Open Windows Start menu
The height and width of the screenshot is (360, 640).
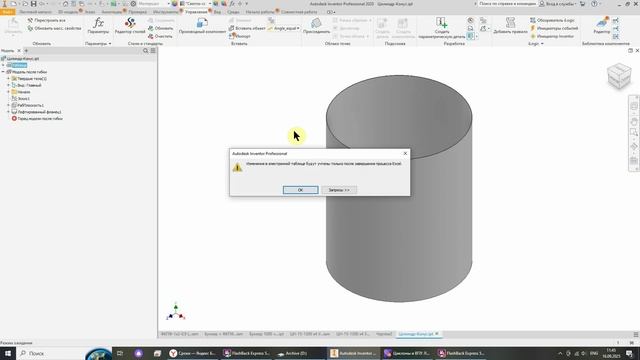pyautogui.click(x=7, y=353)
